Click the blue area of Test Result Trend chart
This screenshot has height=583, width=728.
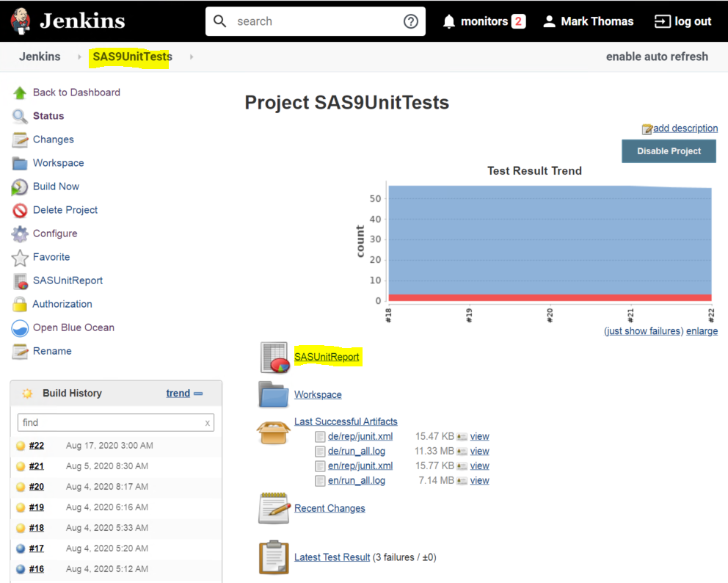click(550, 240)
